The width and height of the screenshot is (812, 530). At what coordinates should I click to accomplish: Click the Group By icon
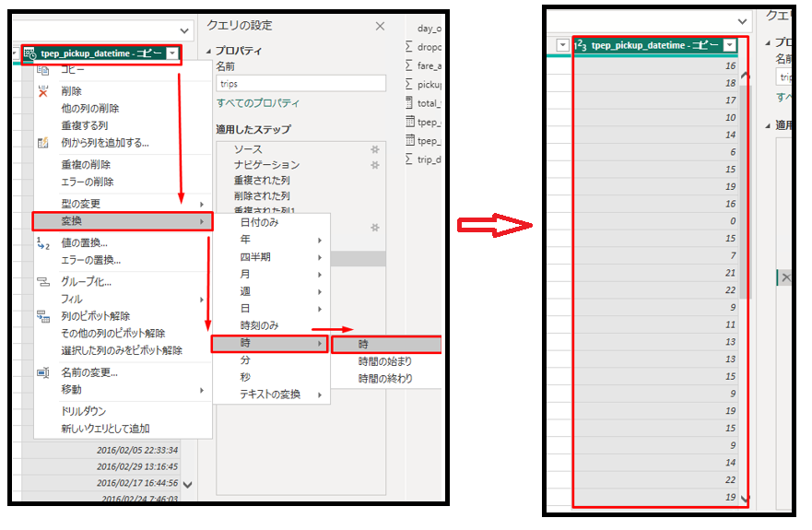(x=43, y=282)
